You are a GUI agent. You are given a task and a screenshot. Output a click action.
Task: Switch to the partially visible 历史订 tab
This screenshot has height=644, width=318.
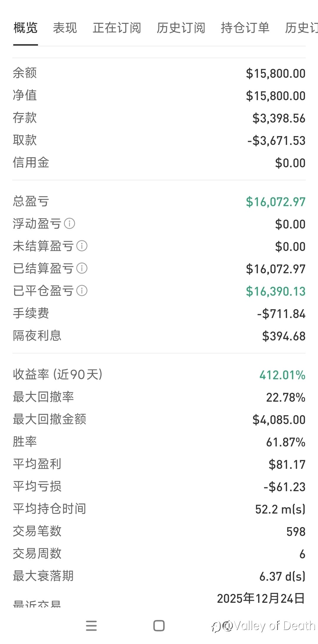coord(301,28)
